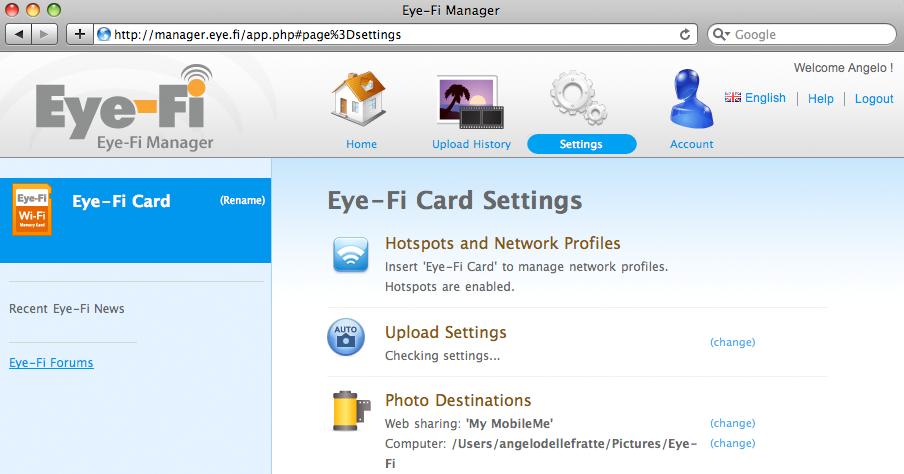This screenshot has height=474, width=904.
Task: Click the Upload Settings heading
Action: [x=446, y=333]
